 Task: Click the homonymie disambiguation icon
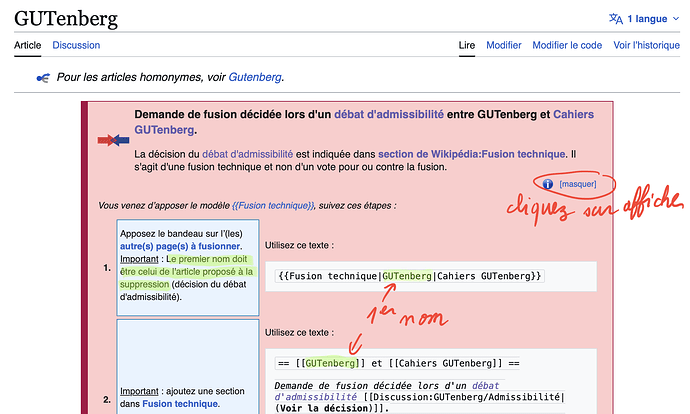(43, 78)
